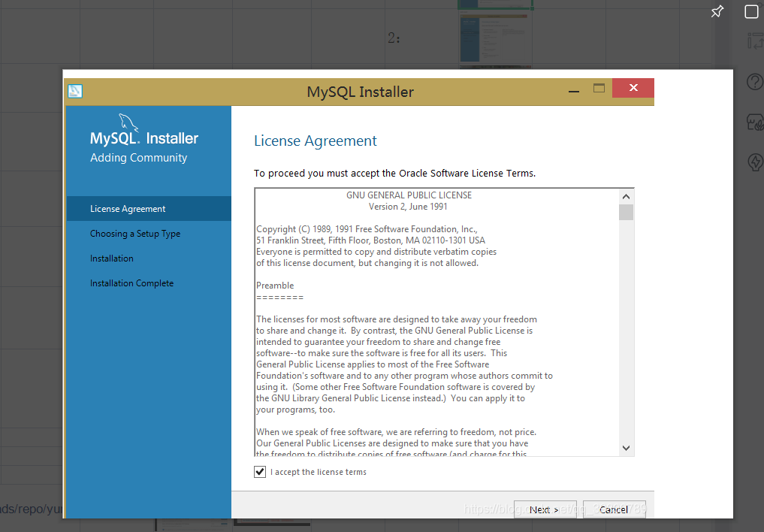Image resolution: width=764 pixels, height=532 pixels.
Task: Click the Preamble heading in license
Action: coord(275,286)
